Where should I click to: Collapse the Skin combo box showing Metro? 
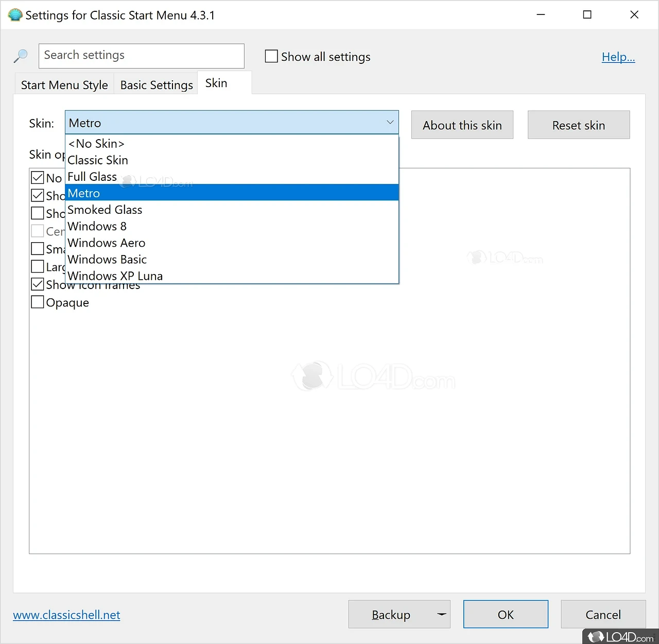tap(232, 123)
